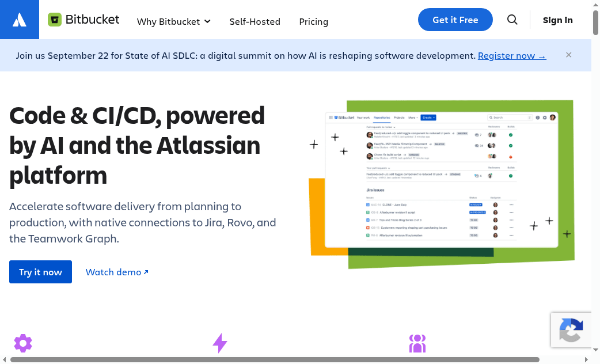Click the Code & CI/CD headline text

tap(137, 146)
